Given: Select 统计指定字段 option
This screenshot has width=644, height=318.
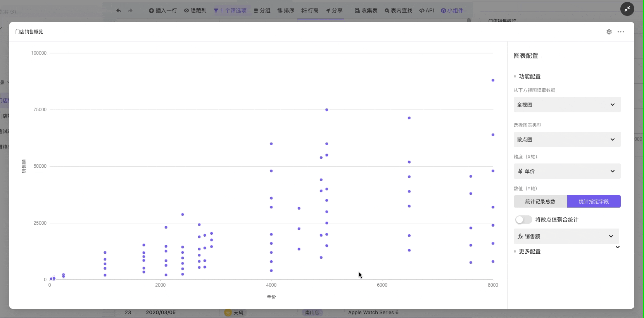Looking at the screenshot, I should coord(594,201).
